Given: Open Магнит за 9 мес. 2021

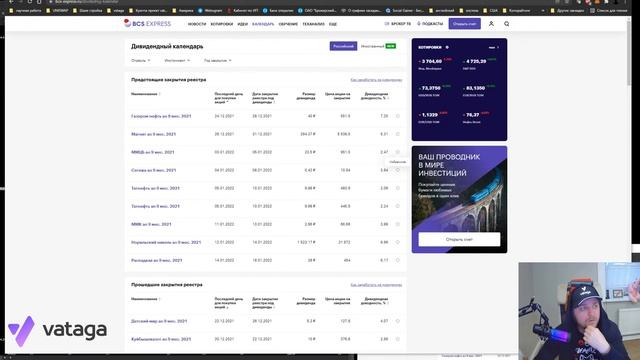Looking at the screenshot, I should pyautogui.click(x=153, y=134).
